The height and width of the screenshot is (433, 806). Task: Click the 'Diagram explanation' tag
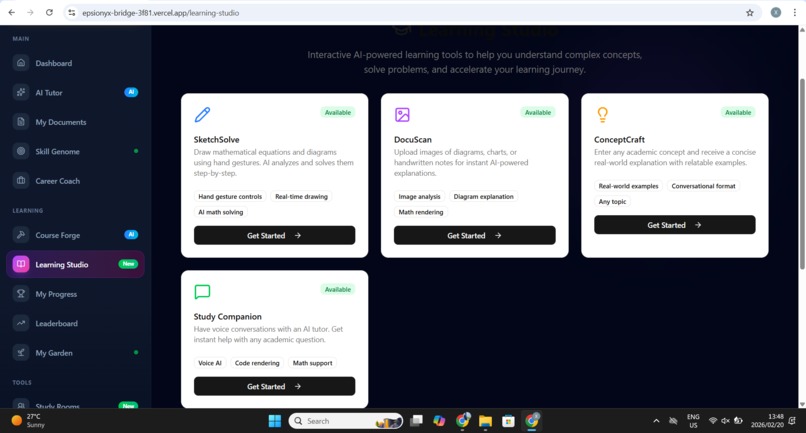click(x=483, y=196)
